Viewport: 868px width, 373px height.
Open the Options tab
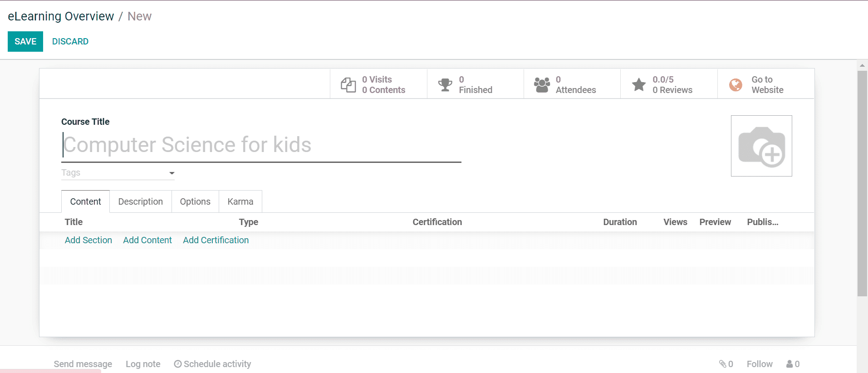point(195,201)
